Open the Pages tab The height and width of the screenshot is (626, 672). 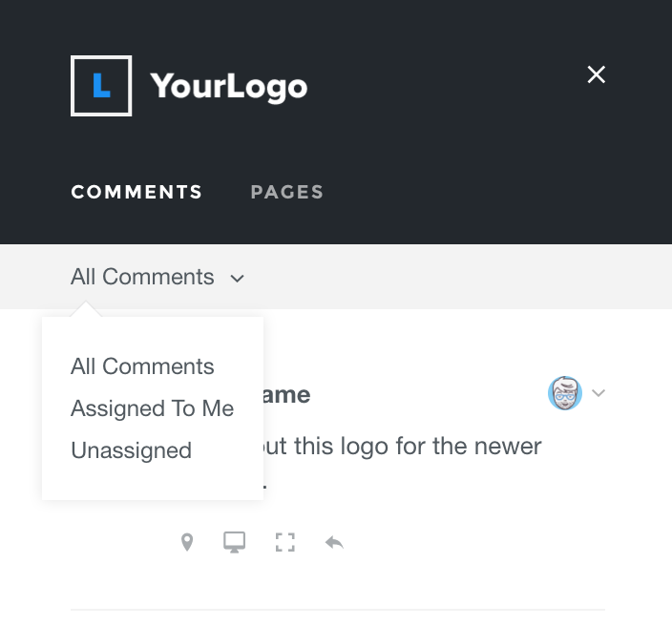(286, 192)
